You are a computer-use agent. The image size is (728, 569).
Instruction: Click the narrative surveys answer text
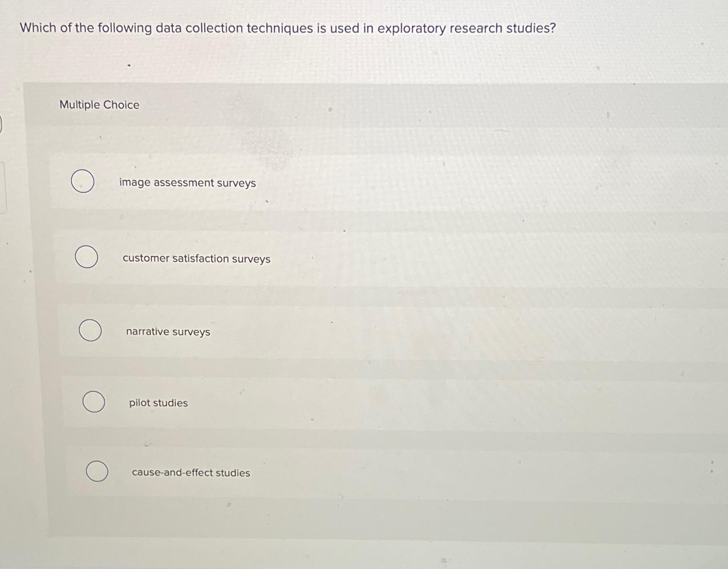168,332
